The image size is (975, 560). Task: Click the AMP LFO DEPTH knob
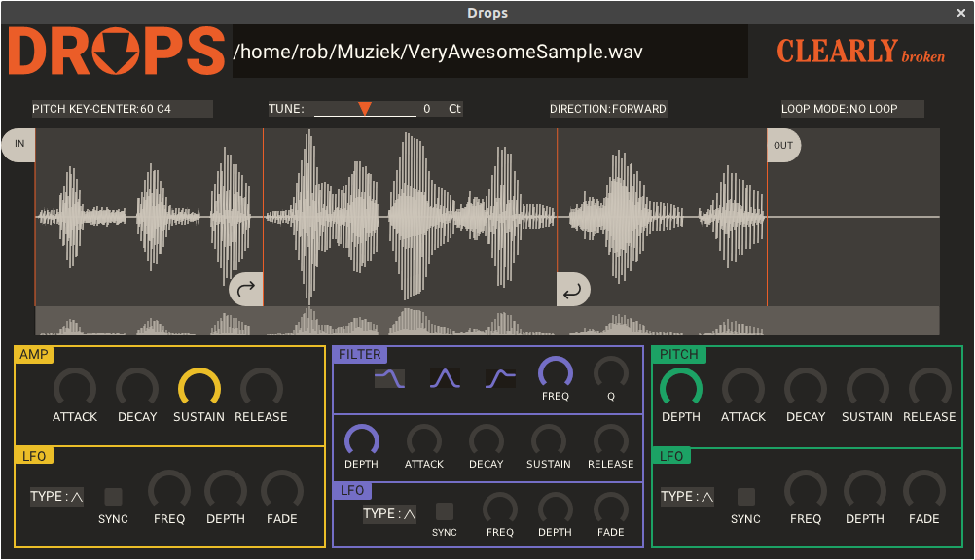[226, 490]
